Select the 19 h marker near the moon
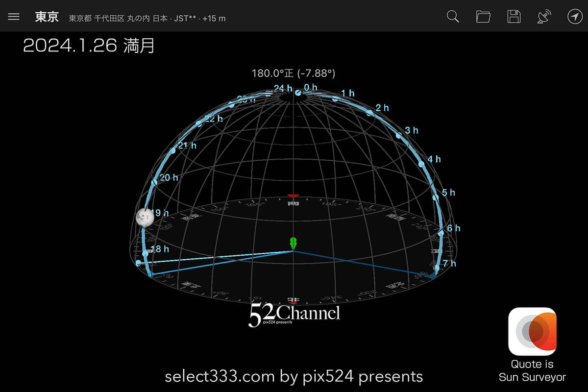 pos(161,213)
